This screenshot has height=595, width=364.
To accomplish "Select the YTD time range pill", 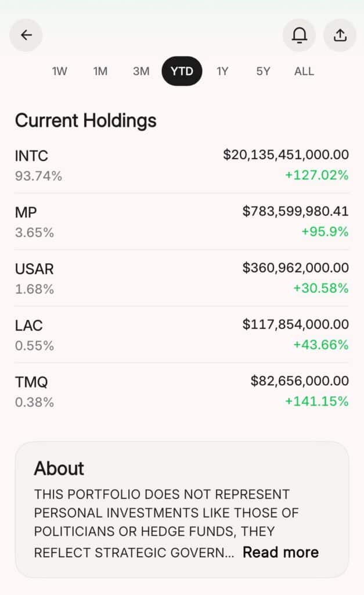I will (x=182, y=71).
